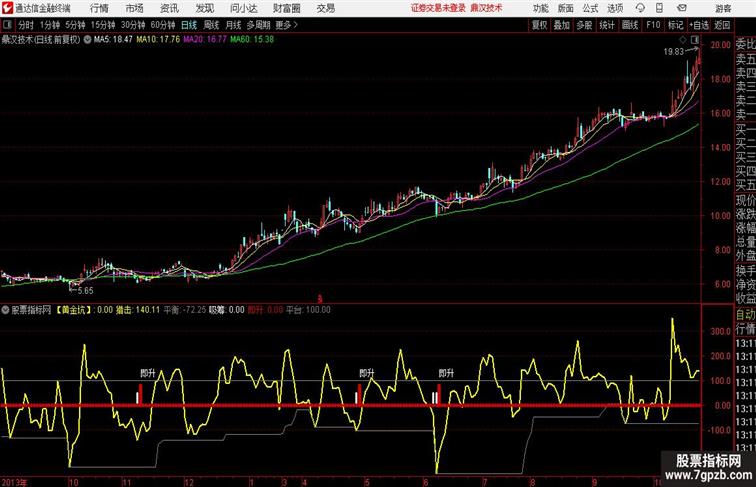The image size is (756, 487).
Task: Open the 功能 menu
Action: (540, 8)
